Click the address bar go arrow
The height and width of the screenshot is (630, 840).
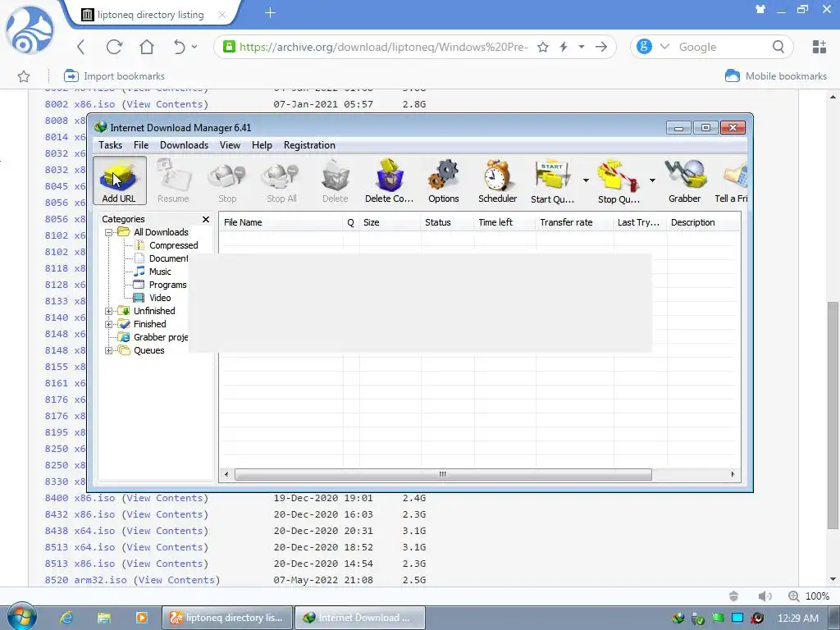[x=601, y=47]
